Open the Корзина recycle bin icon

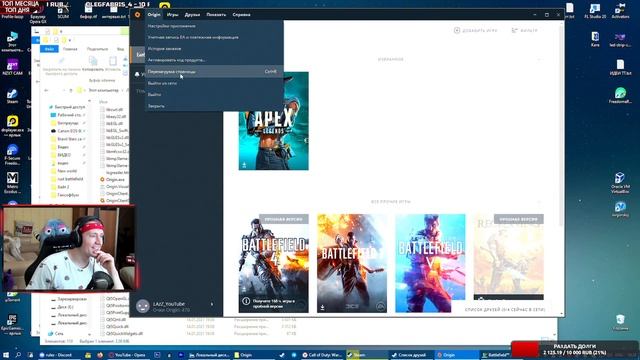pyautogui.click(x=620, y=322)
